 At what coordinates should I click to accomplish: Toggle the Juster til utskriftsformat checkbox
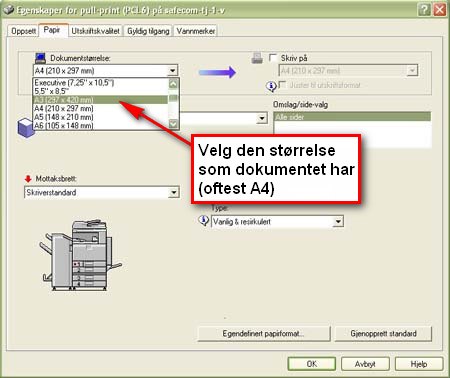(x=282, y=85)
